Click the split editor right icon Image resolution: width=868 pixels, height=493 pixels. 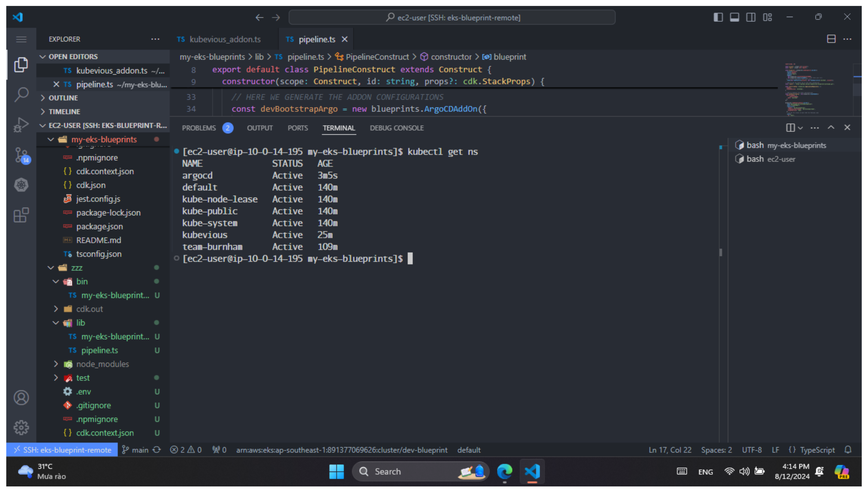831,39
